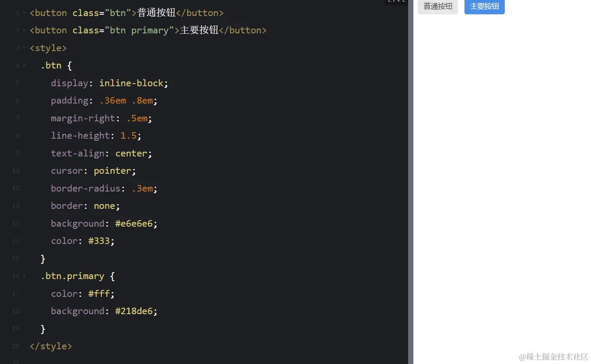The image size is (591, 364).
Task: Fold the .btn.primary rule at line 16
Action: 24,276
